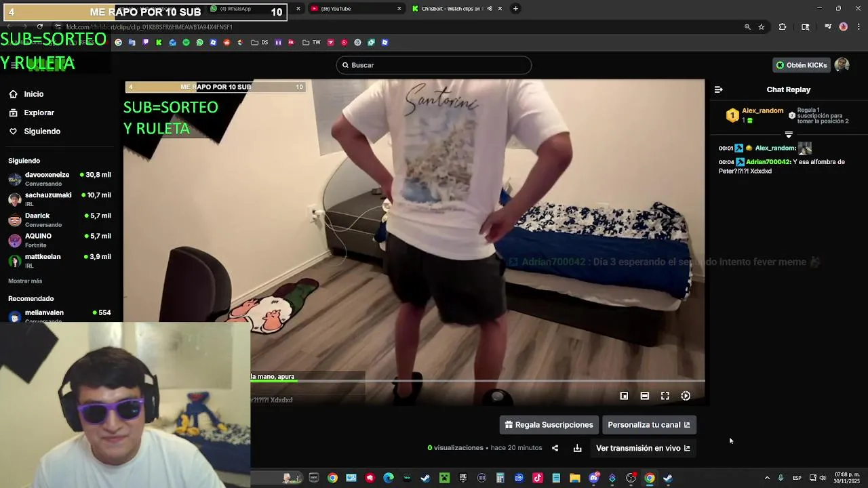Open the playback settings icon on the player
Image resolution: width=868 pixels, height=488 pixels.
point(686,396)
